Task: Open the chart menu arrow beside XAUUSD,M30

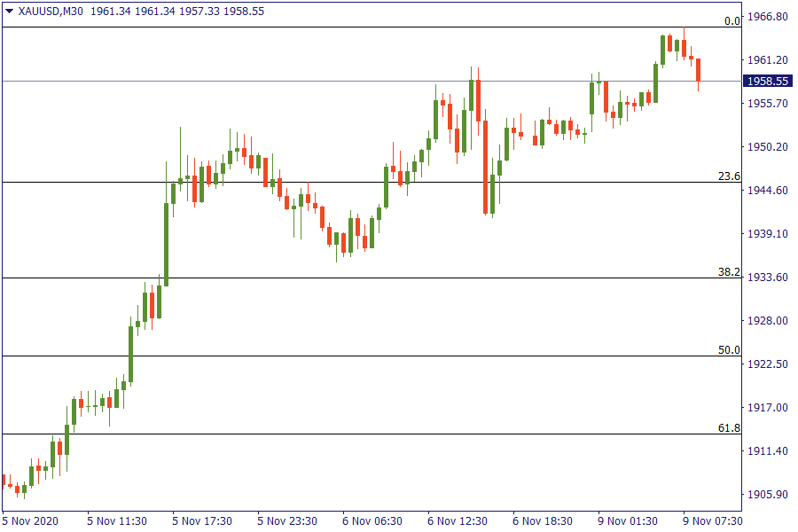Action: [x=10, y=12]
